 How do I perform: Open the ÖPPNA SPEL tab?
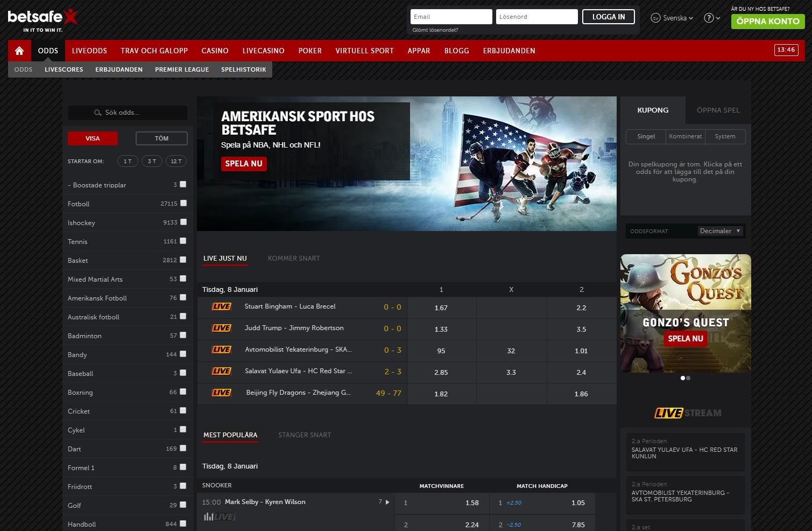717,109
